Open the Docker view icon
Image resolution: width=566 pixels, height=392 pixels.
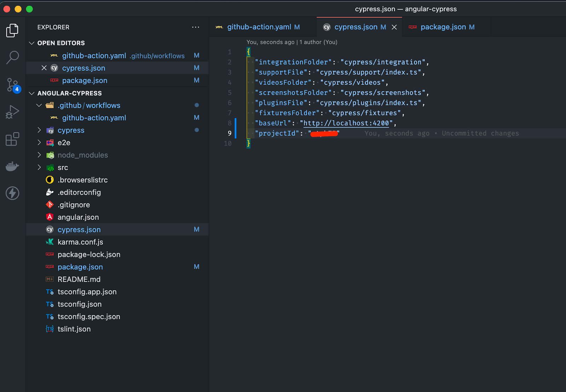click(12, 166)
